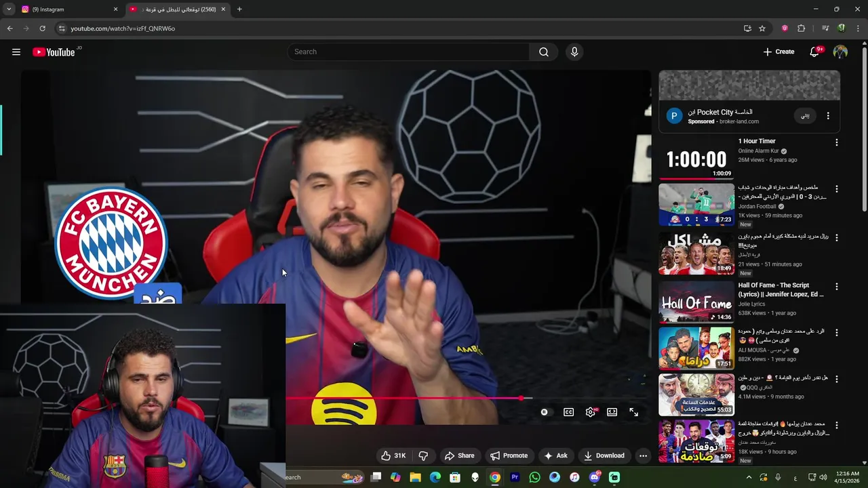Open the 18:49 Real Madrid video thumbnail
Viewport: 868px width, 488px height.
[696, 253]
